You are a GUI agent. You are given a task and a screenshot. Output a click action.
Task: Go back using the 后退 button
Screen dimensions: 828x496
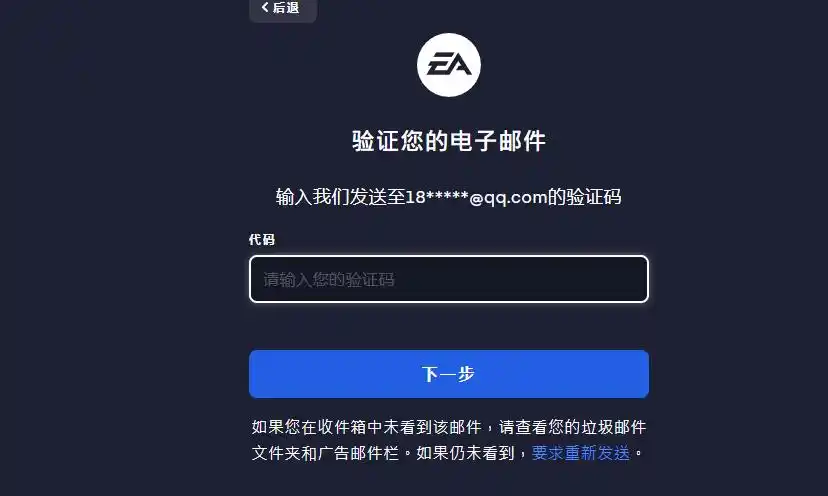point(283,8)
